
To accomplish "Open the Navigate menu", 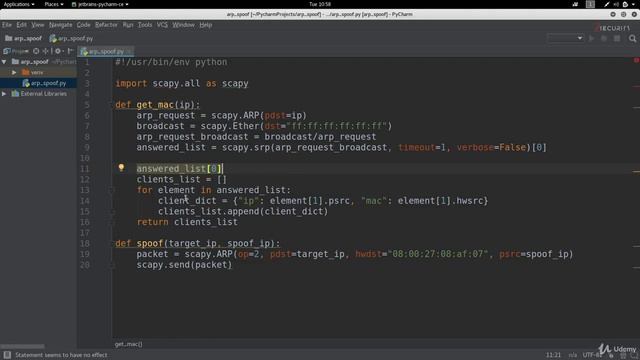I will point(60,25).
